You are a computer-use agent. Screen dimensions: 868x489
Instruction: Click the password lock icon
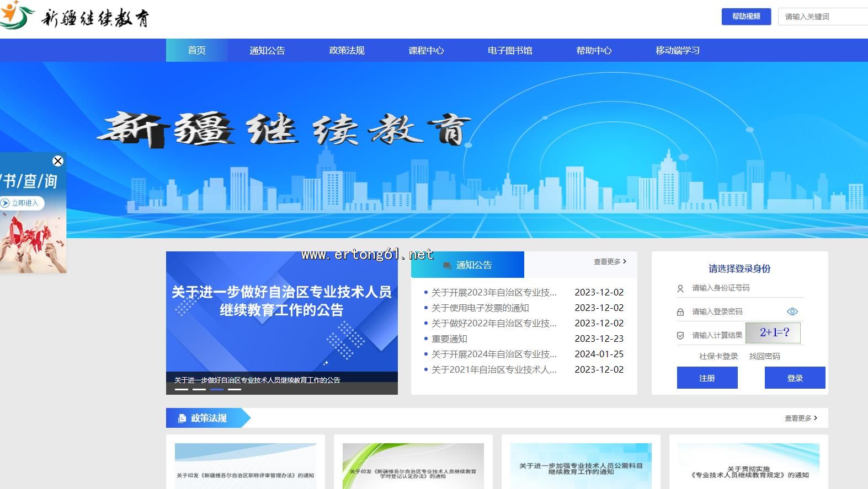pos(680,312)
